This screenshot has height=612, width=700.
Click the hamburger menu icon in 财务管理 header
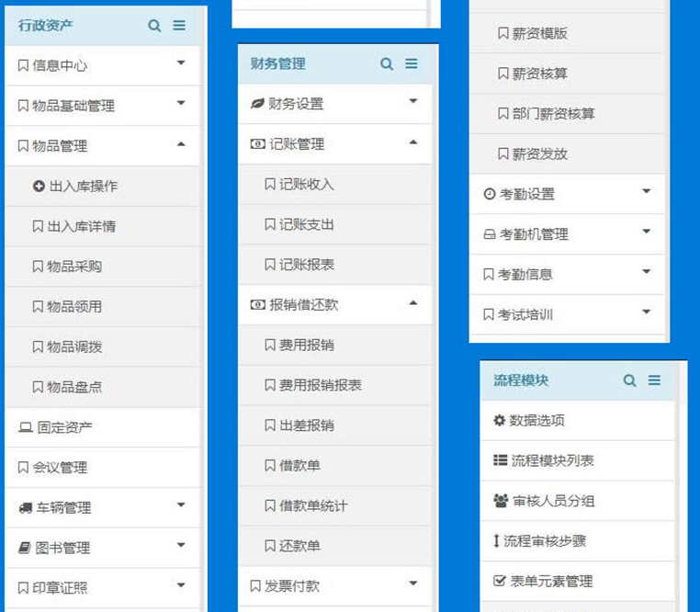point(411,63)
